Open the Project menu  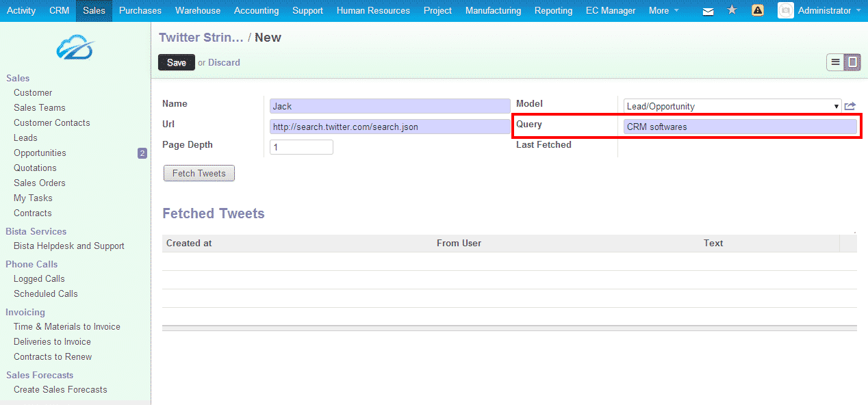[437, 10]
